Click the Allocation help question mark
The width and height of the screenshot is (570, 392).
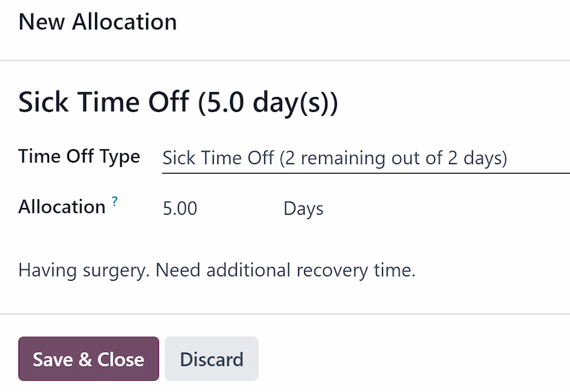pyautogui.click(x=115, y=203)
